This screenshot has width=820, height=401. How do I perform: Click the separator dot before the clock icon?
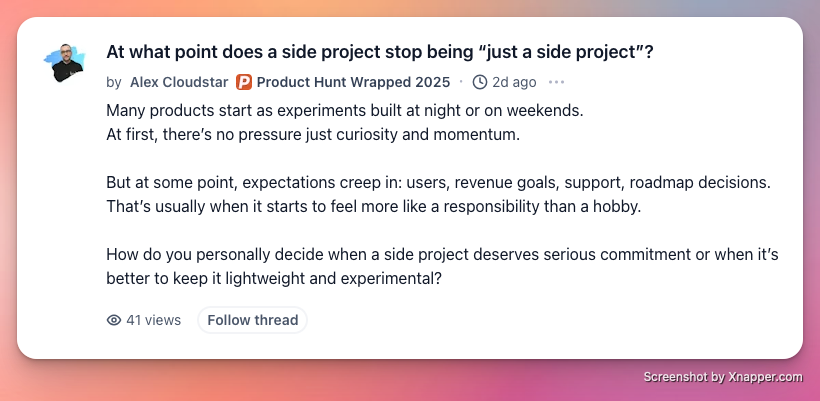pos(461,82)
